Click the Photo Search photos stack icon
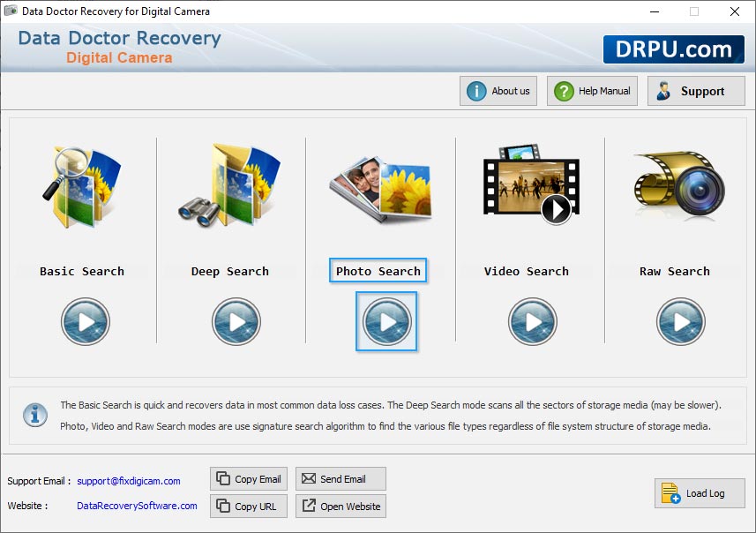Screen dimensions: 756x533 pyautogui.click(x=380, y=189)
